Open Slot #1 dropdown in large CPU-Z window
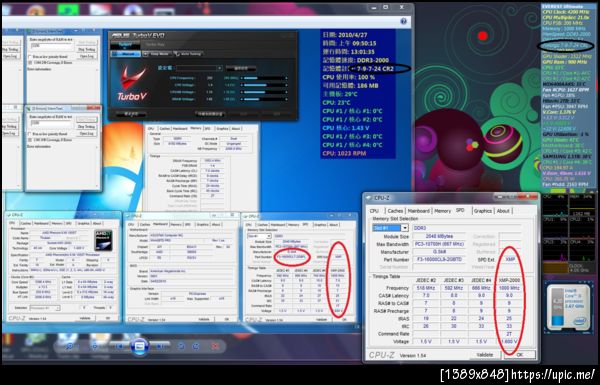This screenshot has width=600, height=385. point(404,228)
